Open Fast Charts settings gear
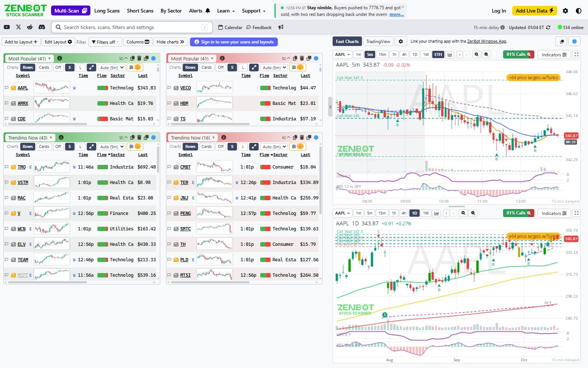The height and width of the screenshot is (368, 588). coord(401,42)
